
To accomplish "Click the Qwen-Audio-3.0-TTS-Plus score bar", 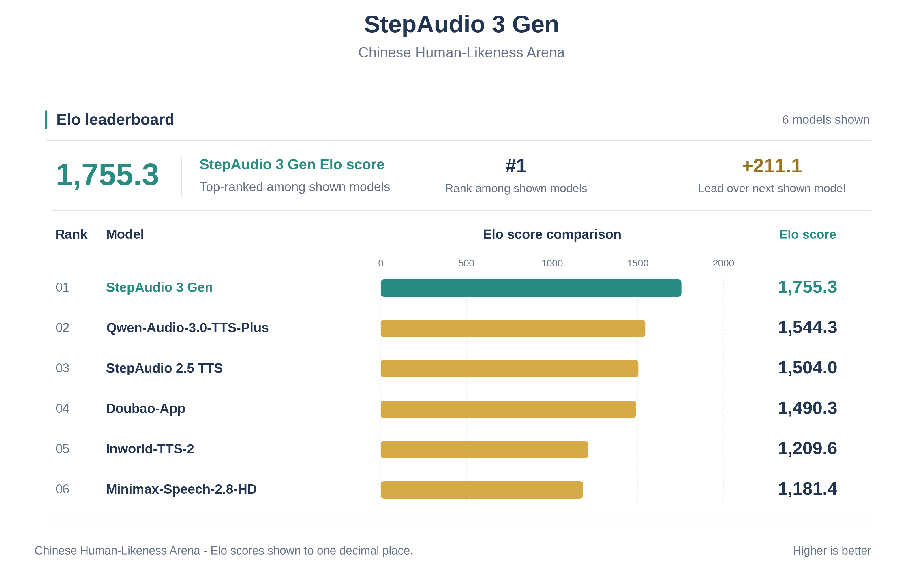I will [513, 328].
